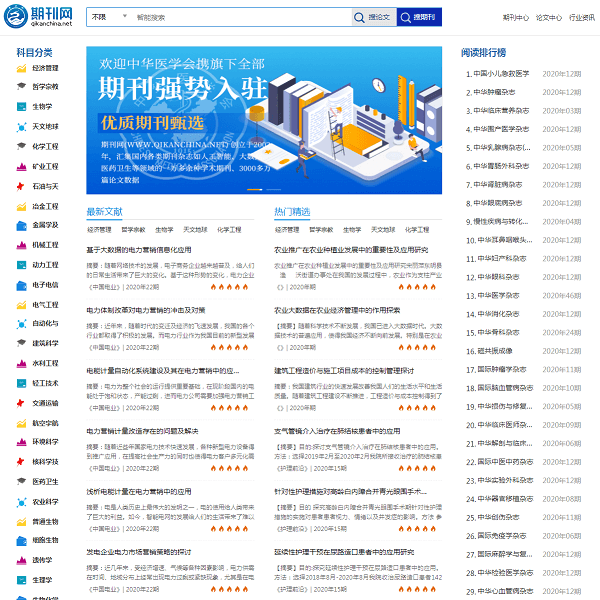Click the 期刊网 logo

tap(38, 16)
